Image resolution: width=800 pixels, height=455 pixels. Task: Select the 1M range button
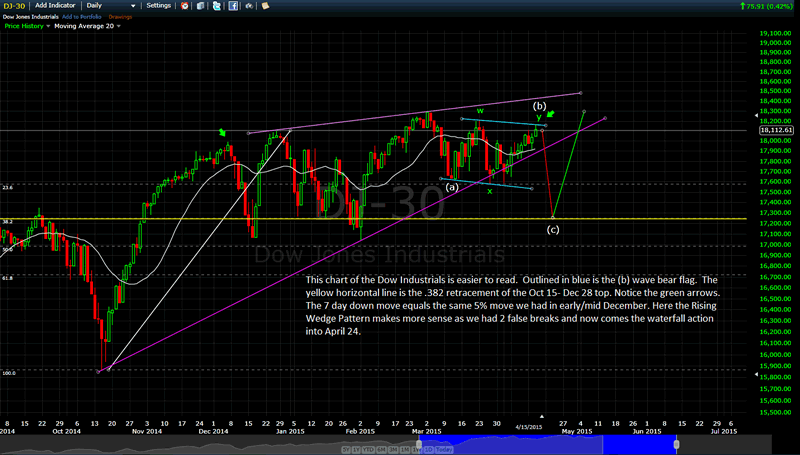[405, 449]
